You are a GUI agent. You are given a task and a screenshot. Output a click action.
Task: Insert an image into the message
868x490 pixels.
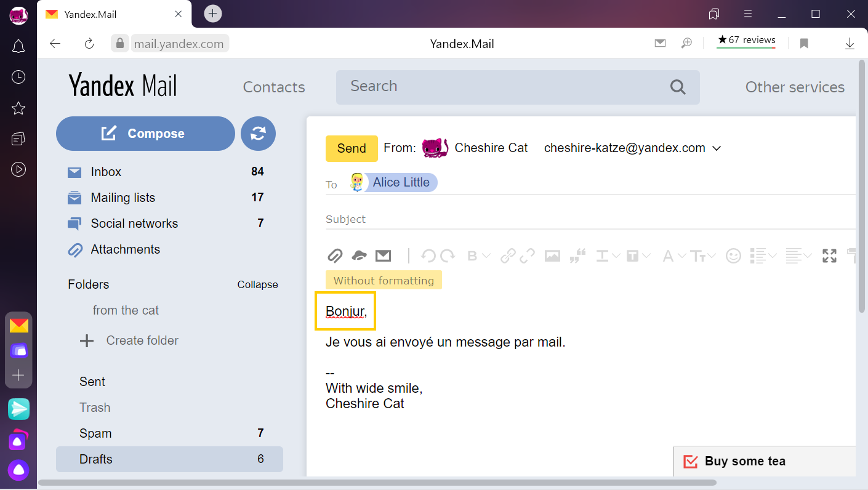coord(552,255)
